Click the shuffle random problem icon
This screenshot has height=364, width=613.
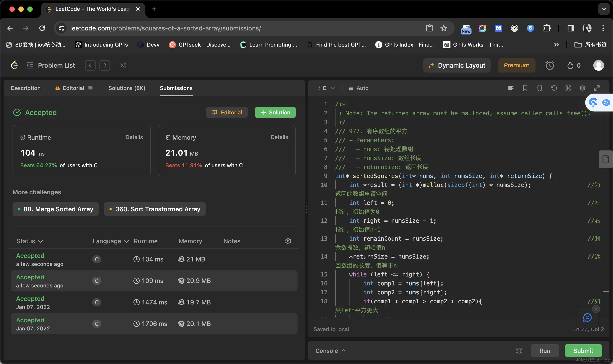pos(123,66)
